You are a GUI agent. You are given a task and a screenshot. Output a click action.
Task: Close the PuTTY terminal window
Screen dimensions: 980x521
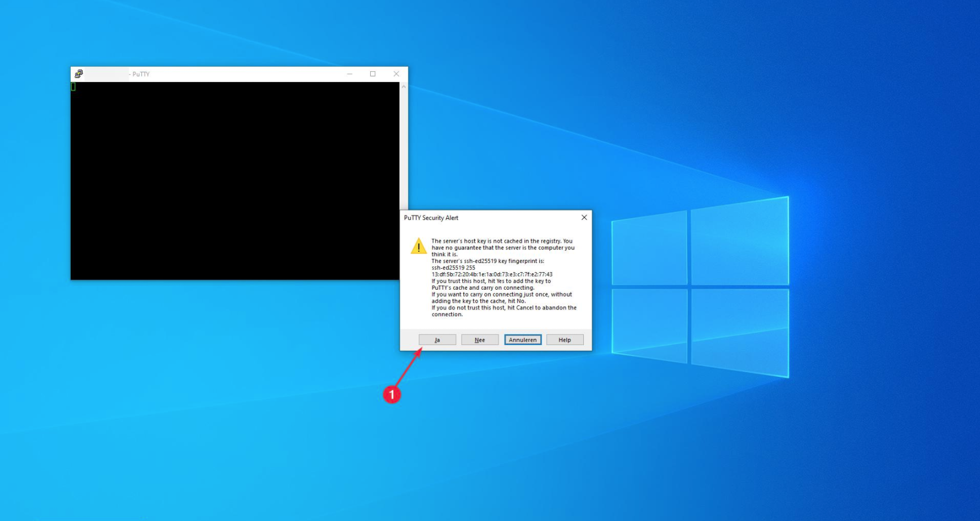point(396,74)
